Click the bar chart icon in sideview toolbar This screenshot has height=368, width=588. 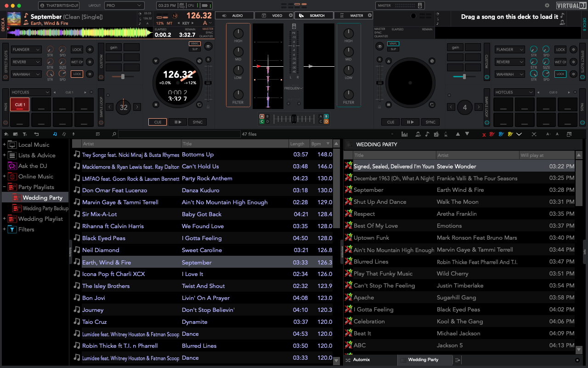tap(404, 134)
